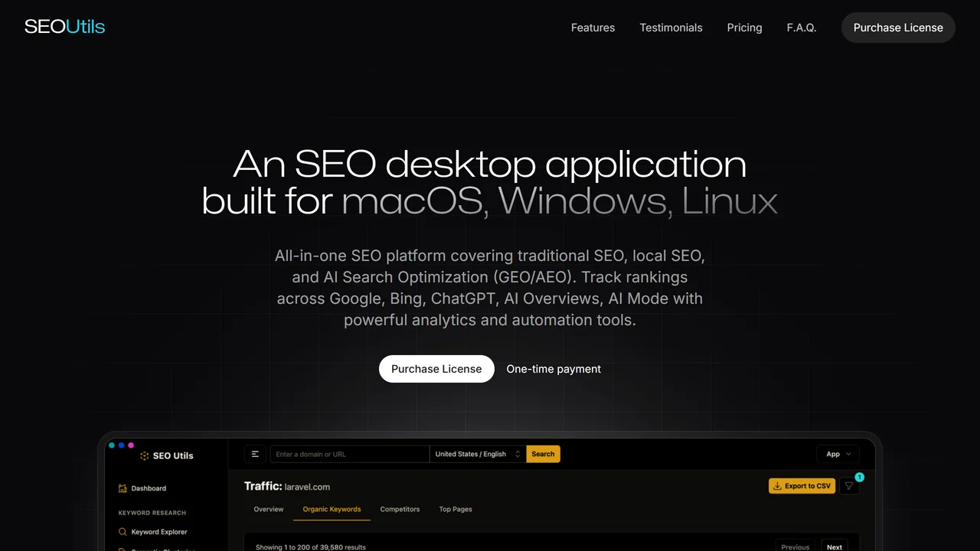Click Purchase License in the top navigation

[x=898, y=28]
